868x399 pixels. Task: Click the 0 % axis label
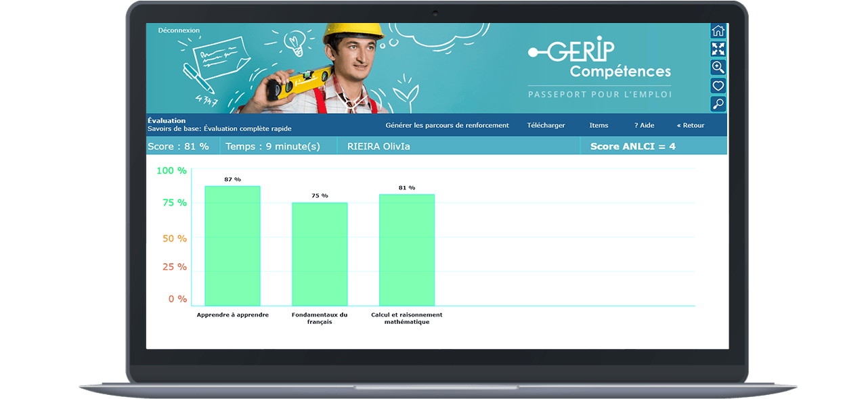(177, 299)
